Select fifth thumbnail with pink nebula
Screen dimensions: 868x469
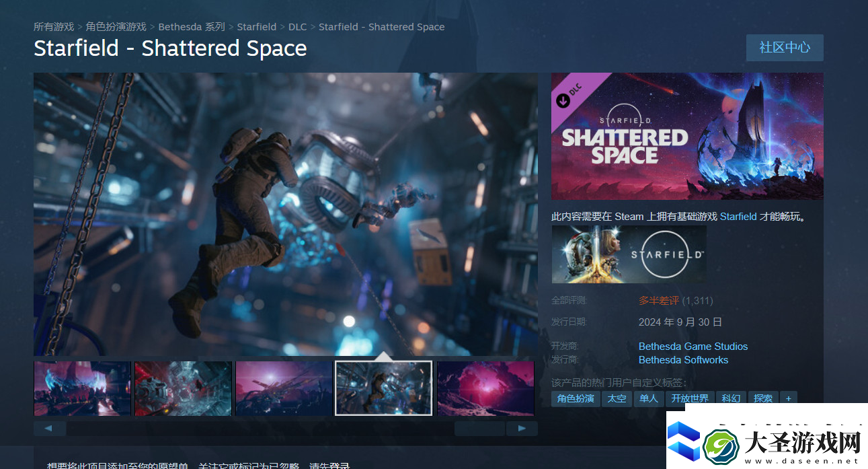pos(485,388)
